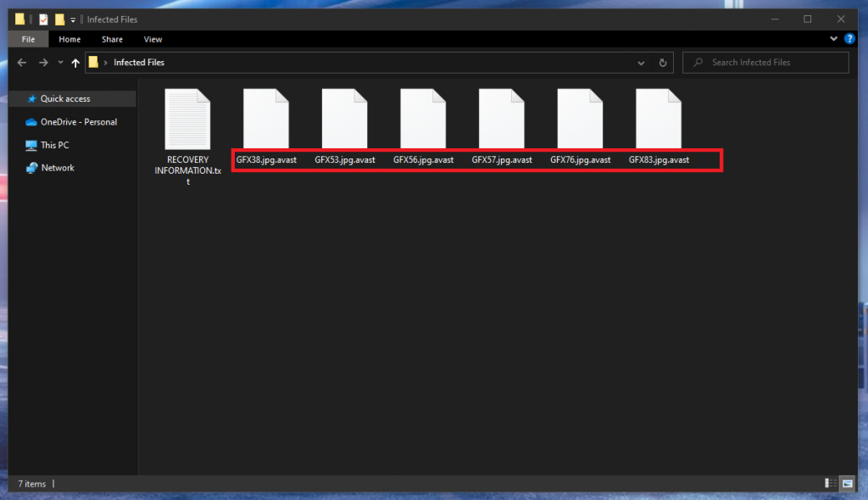Screen dimensions: 868x500
Task: Click New folder icon in title bar
Action: coord(59,19)
